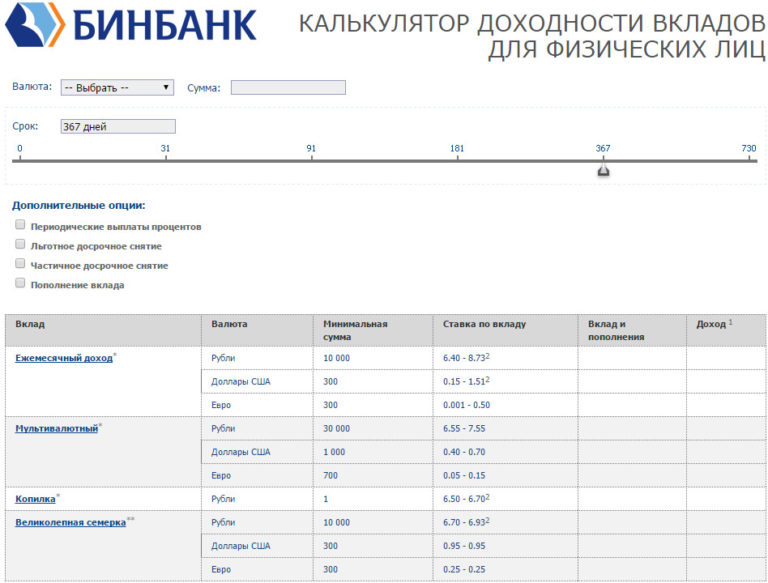Click Валюта column header
This screenshot has height=583, width=768.
point(257,331)
